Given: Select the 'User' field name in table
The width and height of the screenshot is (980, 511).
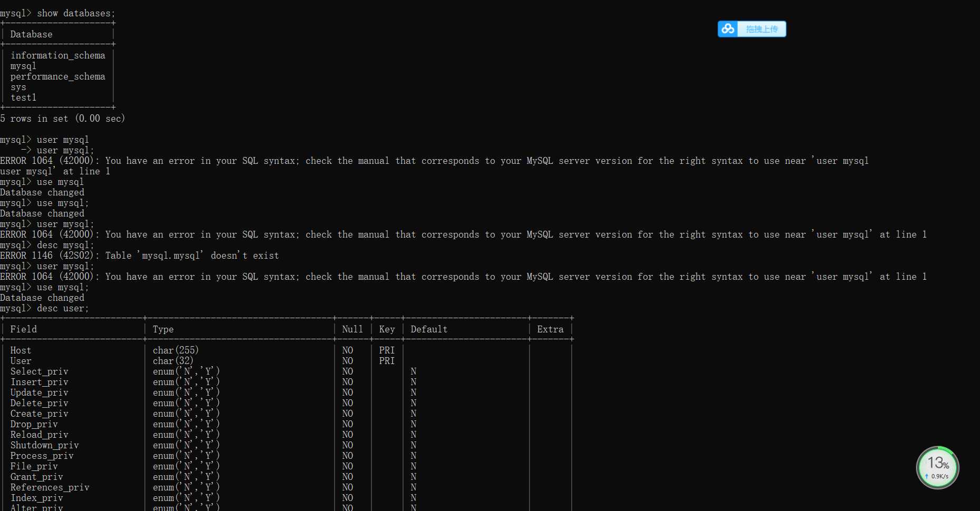Looking at the screenshot, I should point(21,361).
